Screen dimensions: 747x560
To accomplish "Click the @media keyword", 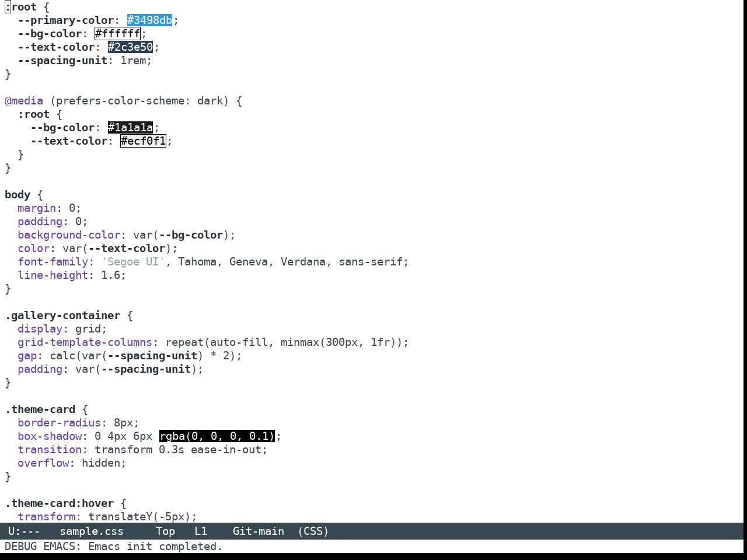I will point(24,100).
